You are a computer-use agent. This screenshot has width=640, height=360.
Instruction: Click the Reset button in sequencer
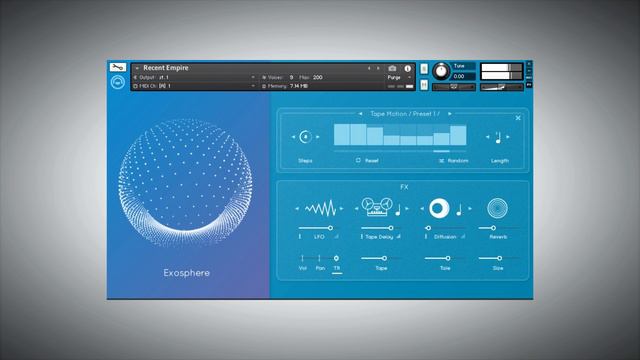tap(367, 161)
